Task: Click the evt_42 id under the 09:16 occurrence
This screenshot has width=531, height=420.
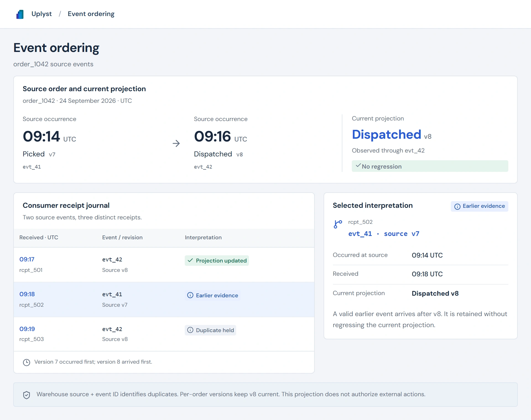Action: coord(203,167)
